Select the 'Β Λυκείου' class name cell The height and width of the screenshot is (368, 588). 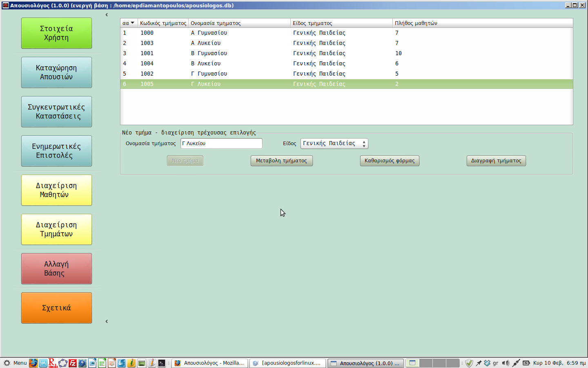(206, 63)
